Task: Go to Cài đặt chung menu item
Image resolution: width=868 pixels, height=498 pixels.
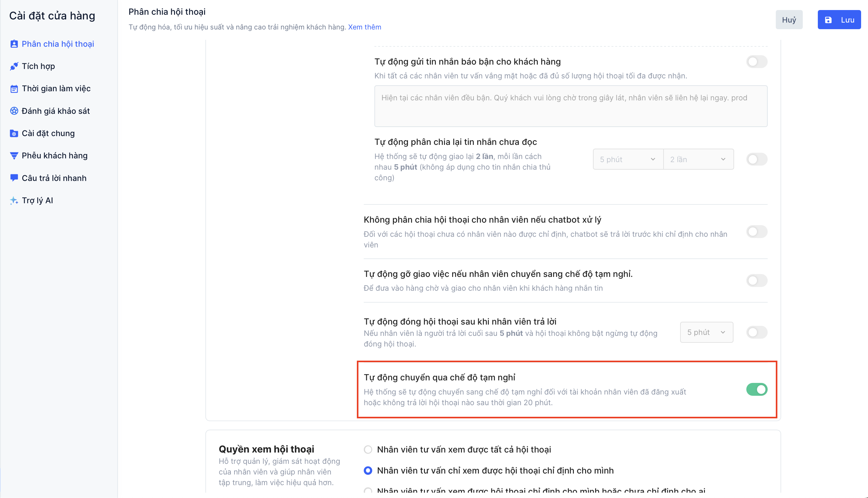Action: [x=48, y=133]
